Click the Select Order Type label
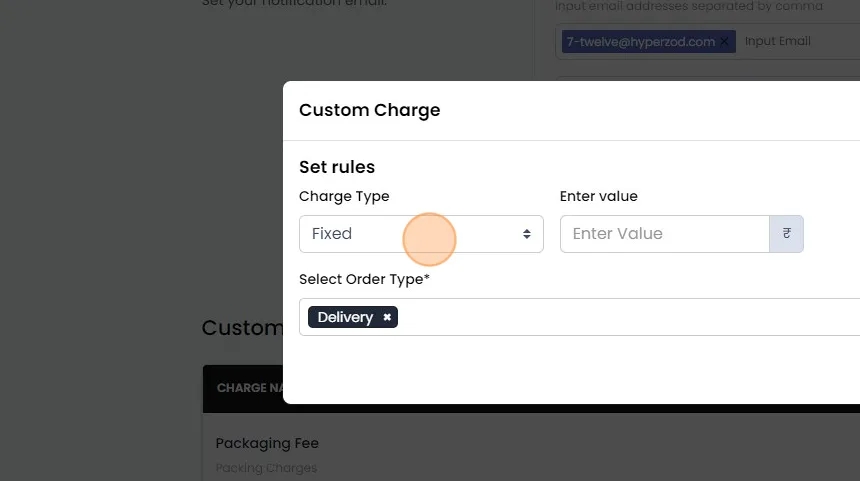 pos(364,279)
